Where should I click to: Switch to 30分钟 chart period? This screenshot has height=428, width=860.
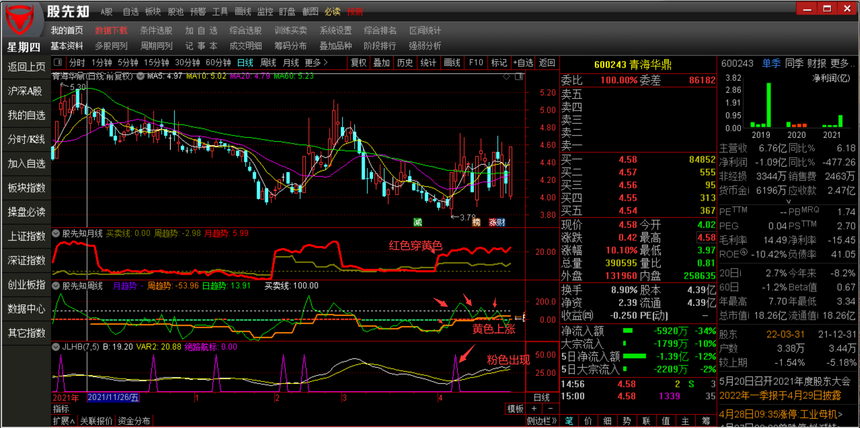click(x=187, y=63)
